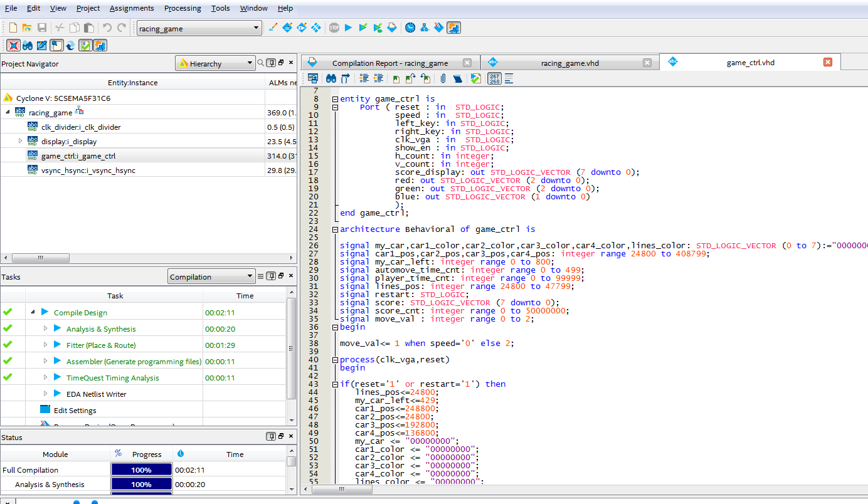Click the paperclip icon in editor toolbar
The image size is (868, 504).
click(443, 78)
